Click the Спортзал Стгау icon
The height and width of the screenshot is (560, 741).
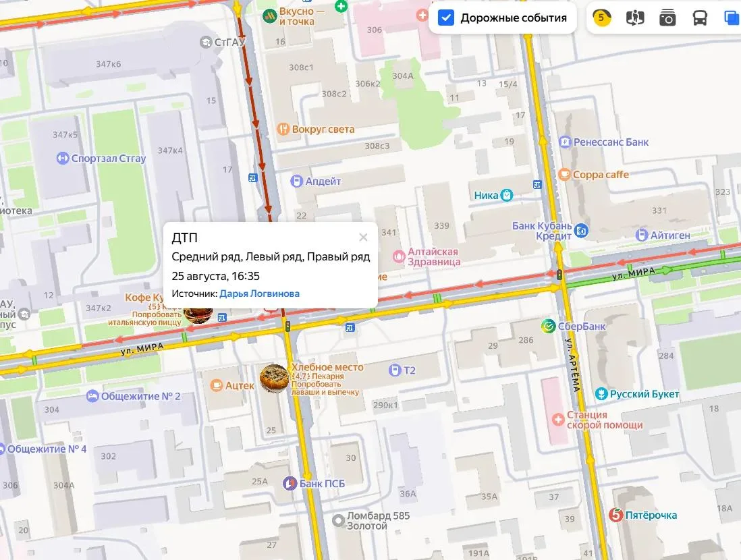pos(62,159)
